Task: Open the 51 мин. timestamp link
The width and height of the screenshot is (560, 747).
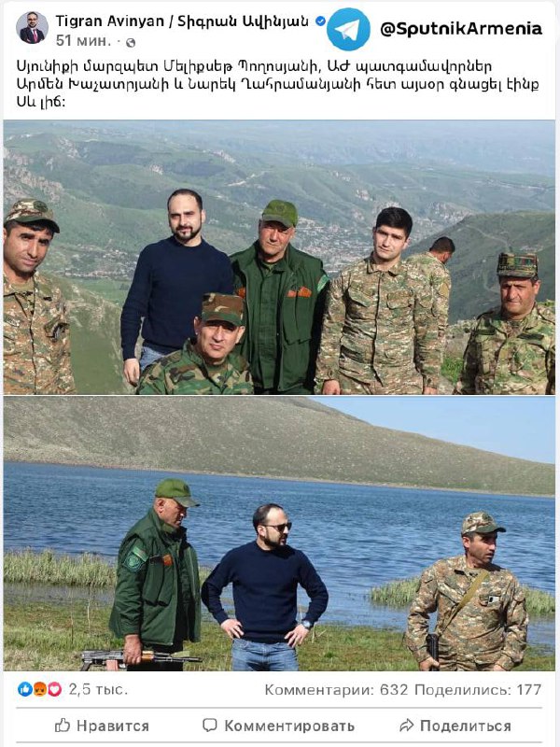Action: [x=83, y=41]
